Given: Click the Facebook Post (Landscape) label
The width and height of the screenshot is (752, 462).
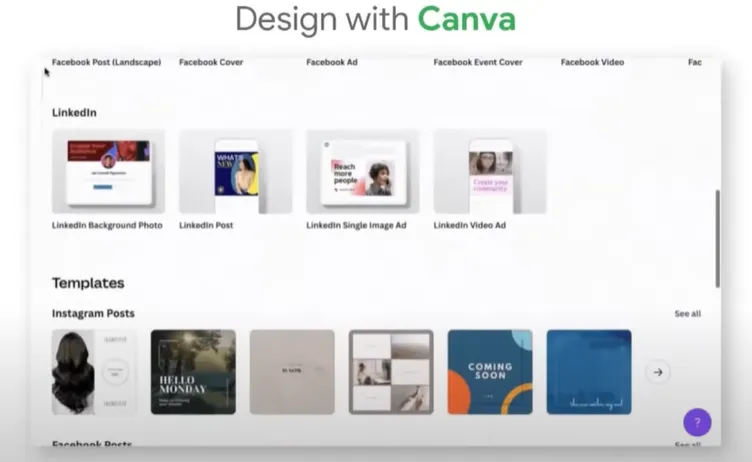Looking at the screenshot, I should tap(106, 62).
